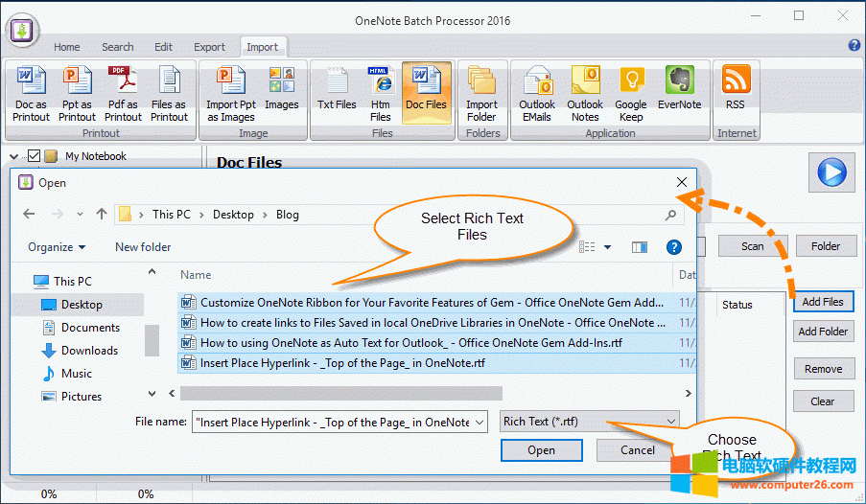The width and height of the screenshot is (866, 504).
Task: Open the recent locations dropdown
Action: pyautogui.click(x=81, y=215)
